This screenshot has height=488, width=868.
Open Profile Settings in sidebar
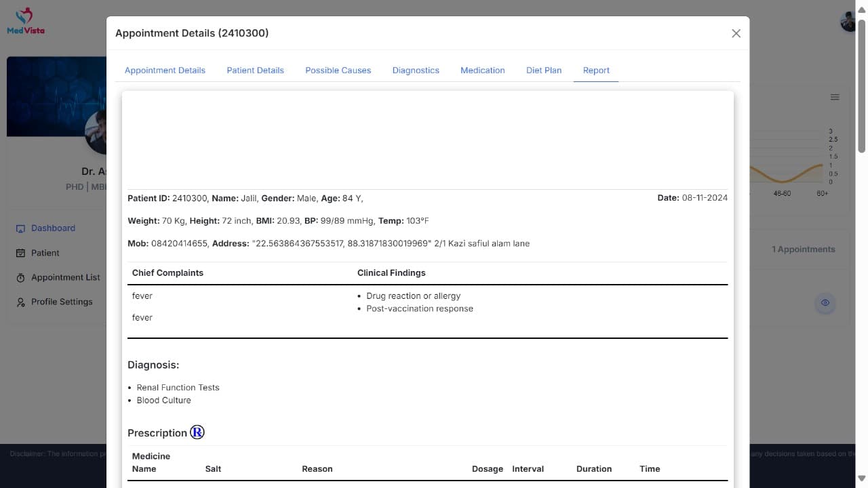[x=62, y=302]
